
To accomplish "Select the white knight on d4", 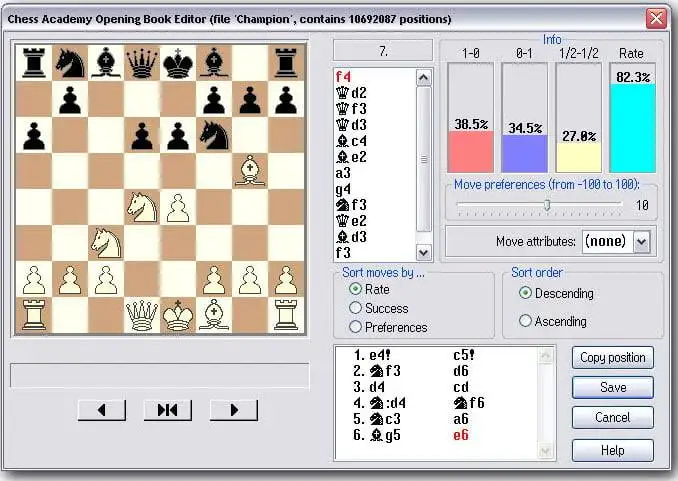I will pyautogui.click(x=142, y=207).
